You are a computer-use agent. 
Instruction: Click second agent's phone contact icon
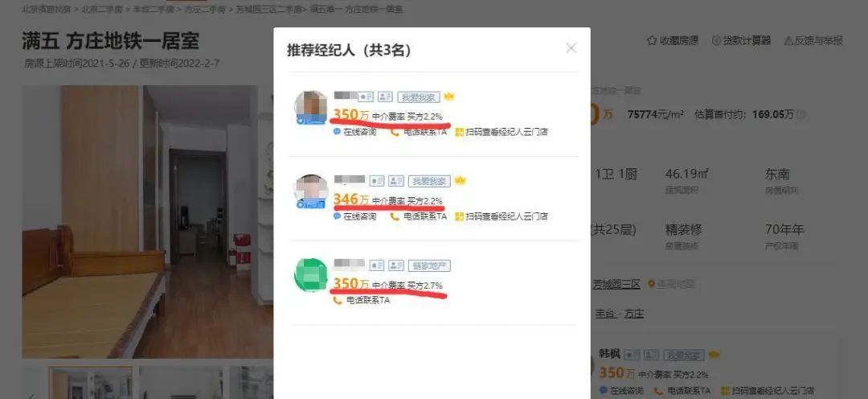coord(395,216)
